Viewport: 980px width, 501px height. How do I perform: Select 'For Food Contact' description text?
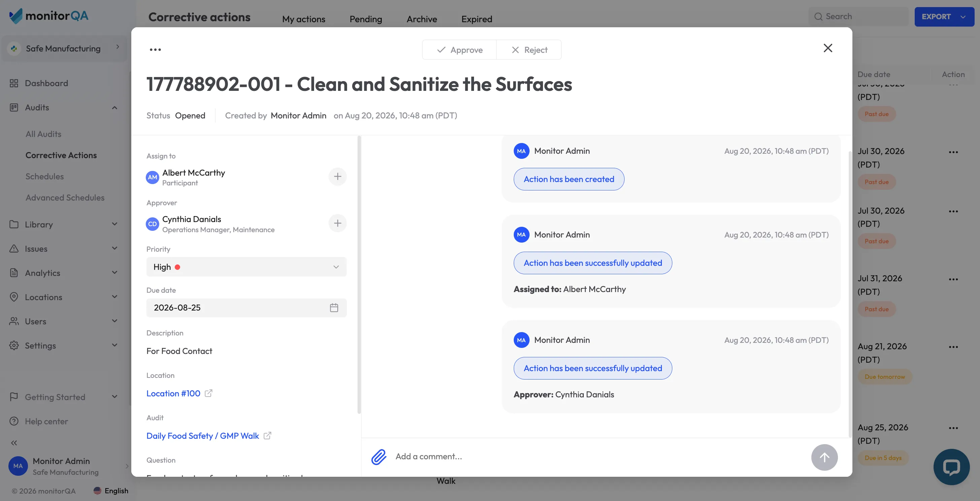179,351
